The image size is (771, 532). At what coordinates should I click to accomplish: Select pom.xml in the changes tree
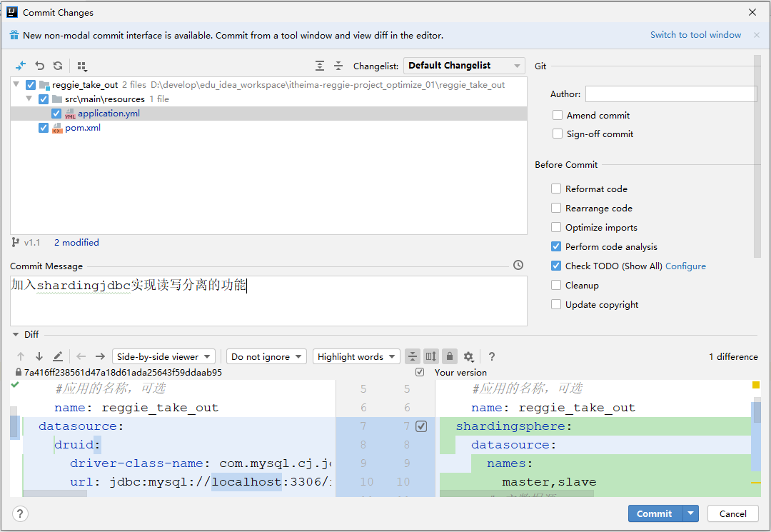point(83,128)
